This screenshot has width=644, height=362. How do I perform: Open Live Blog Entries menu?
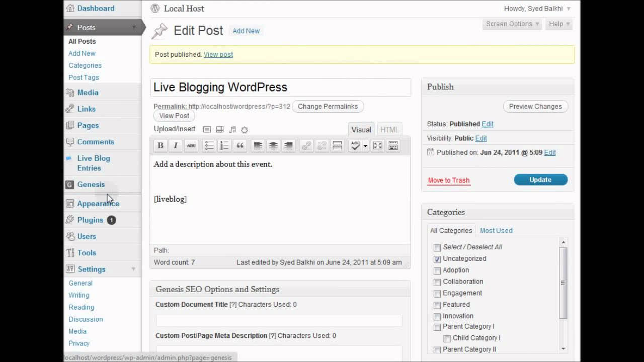(x=94, y=163)
